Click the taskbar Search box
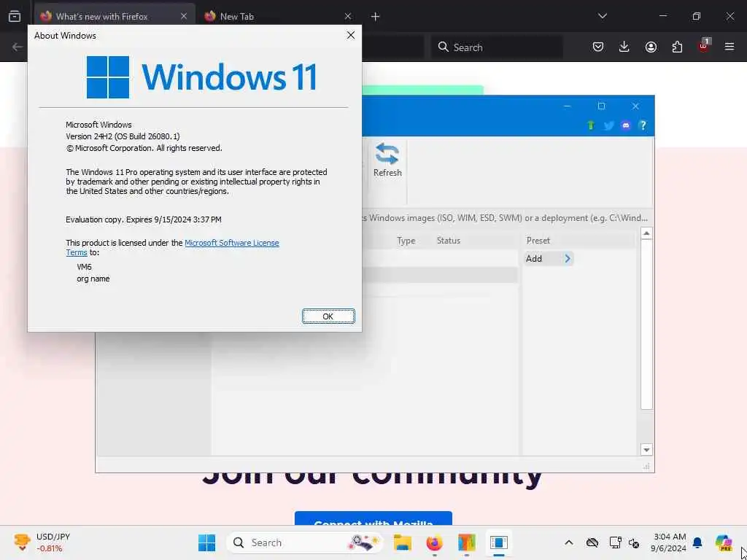The image size is (747, 560). point(305,542)
